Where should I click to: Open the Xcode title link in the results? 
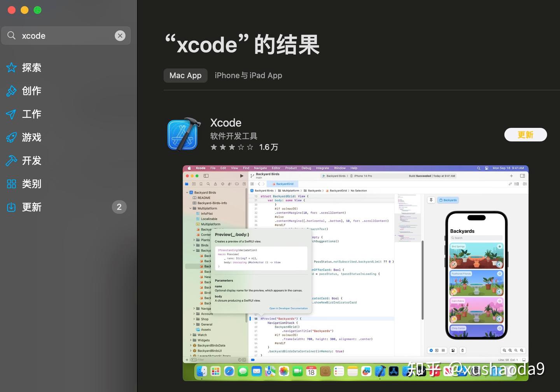coord(226,123)
